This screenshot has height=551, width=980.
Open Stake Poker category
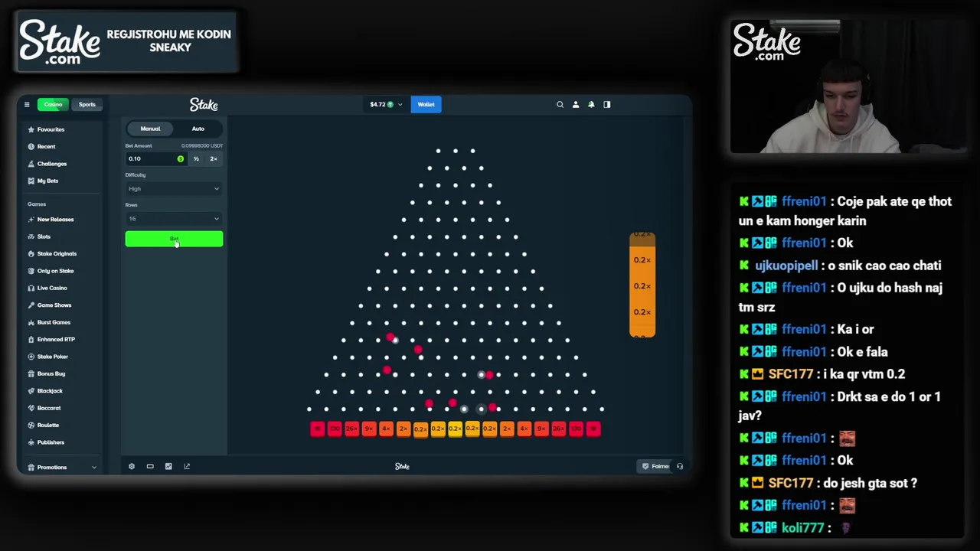[x=52, y=357]
